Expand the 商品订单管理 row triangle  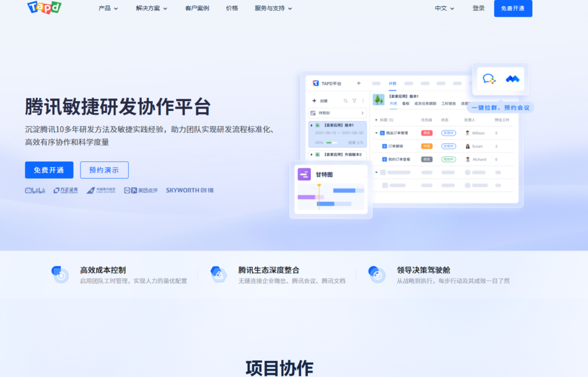[x=376, y=133]
